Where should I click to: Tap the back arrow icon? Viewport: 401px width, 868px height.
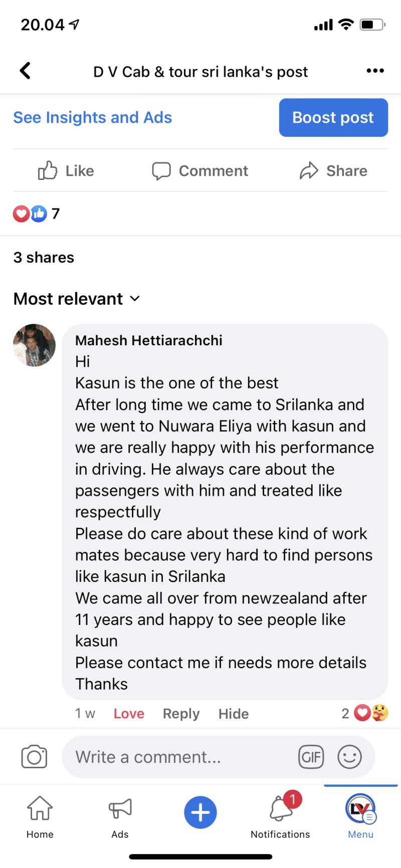[25, 71]
